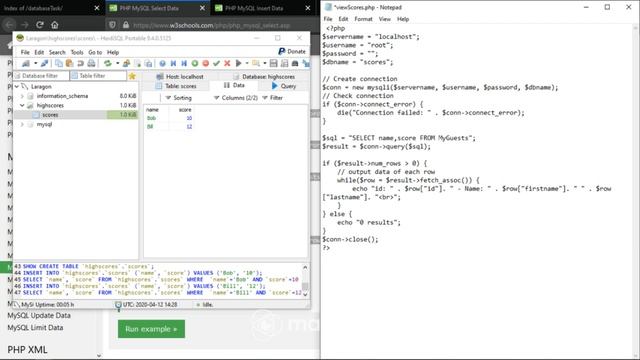Open the Filter dropdown in data view
The width and height of the screenshot is (640, 360).
272,98
